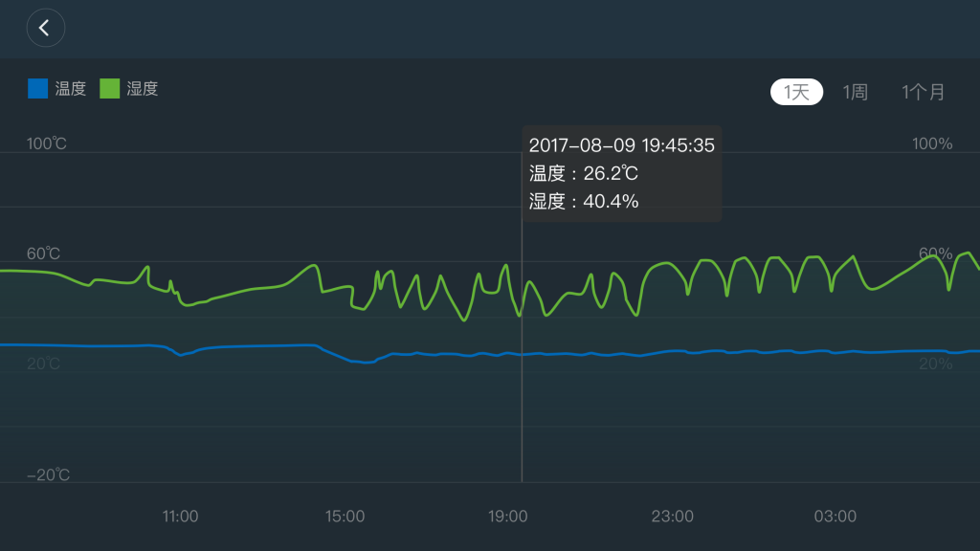Switch to the 1个月 range tab

tap(923, 92)
